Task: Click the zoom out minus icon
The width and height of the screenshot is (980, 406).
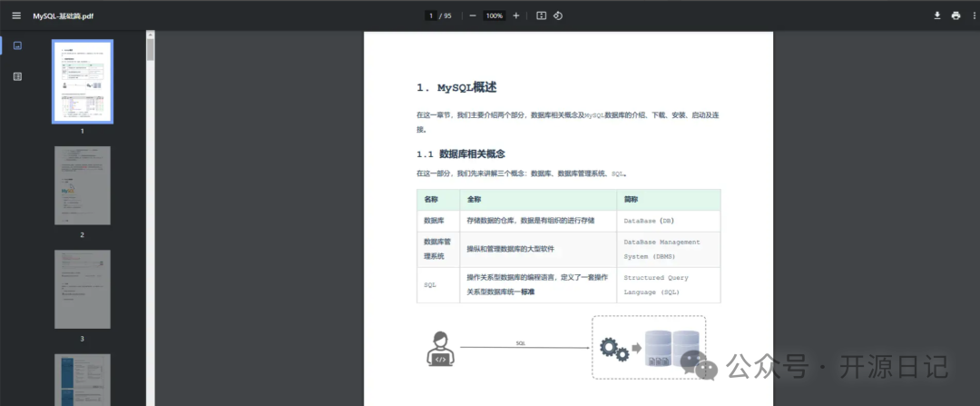Action: [x=473, y=15]
